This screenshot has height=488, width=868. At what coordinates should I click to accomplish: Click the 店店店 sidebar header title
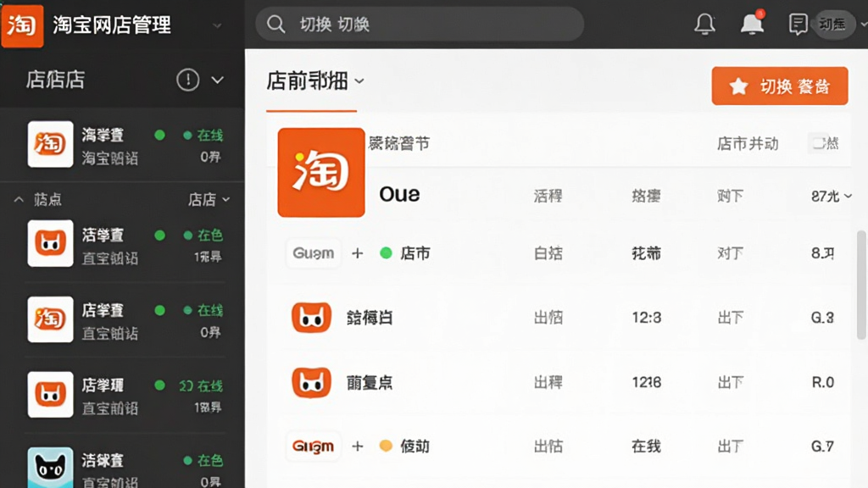(x=55, y=80)
